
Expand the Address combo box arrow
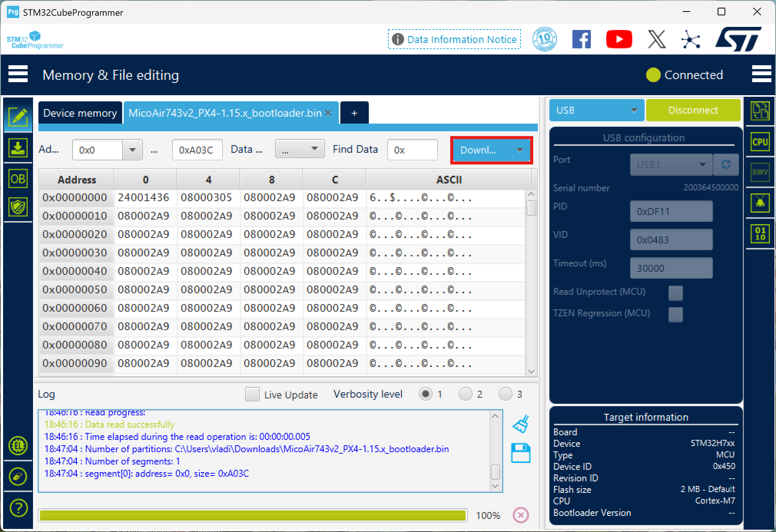[133, 150]
